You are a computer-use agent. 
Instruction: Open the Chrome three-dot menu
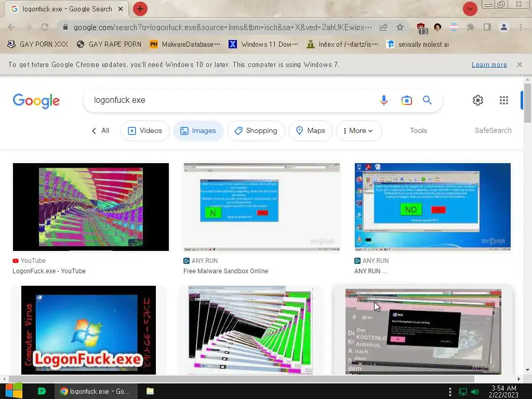point(521,27)
